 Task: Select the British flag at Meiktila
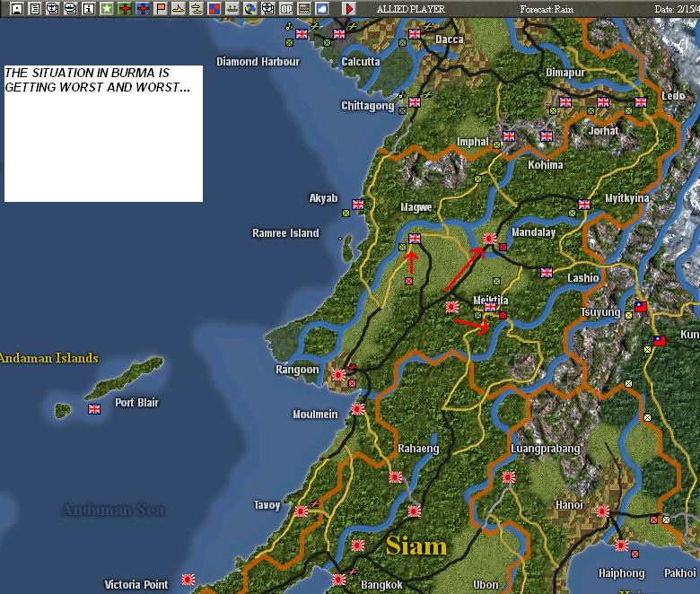490,307
